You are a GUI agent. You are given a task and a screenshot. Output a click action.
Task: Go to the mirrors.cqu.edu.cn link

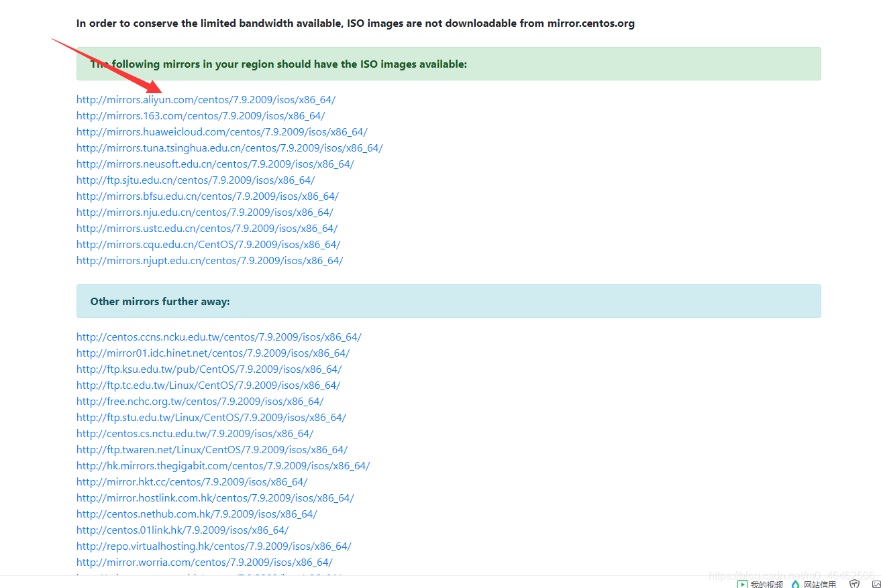click(x=209, y=245)
